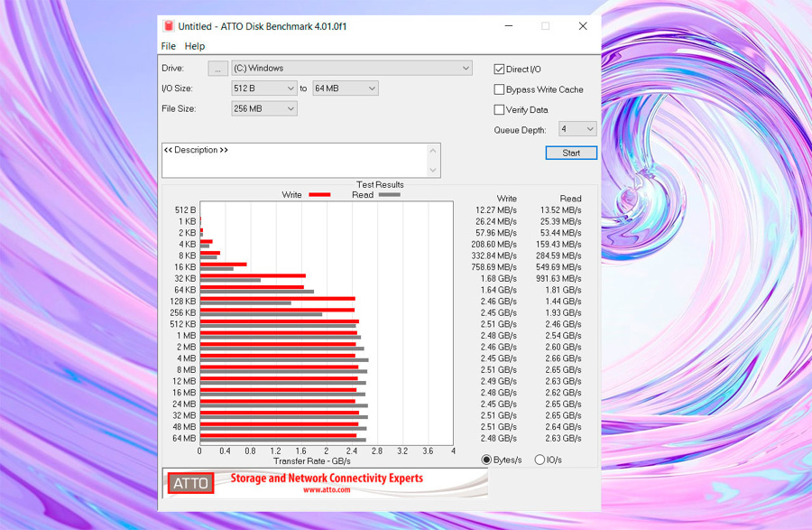Image resolution: width=812 pixels, height=530 pixels.
Task: Pick the read value "2.60 GB/s"
Action: pyautogui.click(x=563, y=347)
